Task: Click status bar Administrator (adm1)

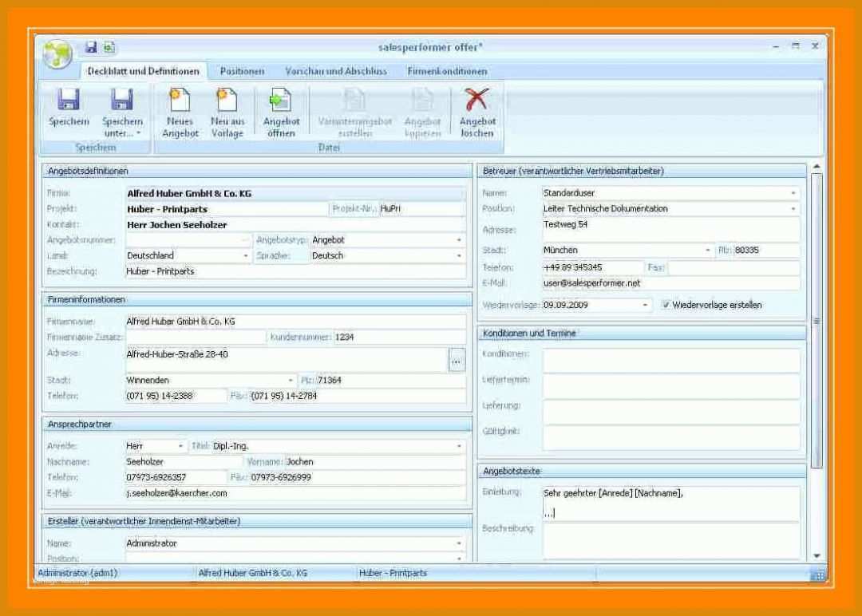Action: point(77,573)
